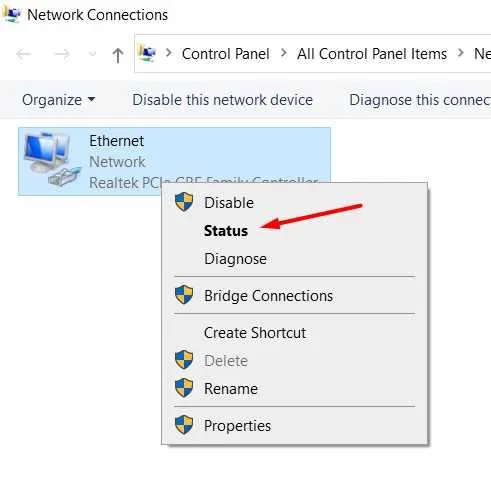Click the Up arrow navigation icon
The image size is (491, 501).
(118, 54)
